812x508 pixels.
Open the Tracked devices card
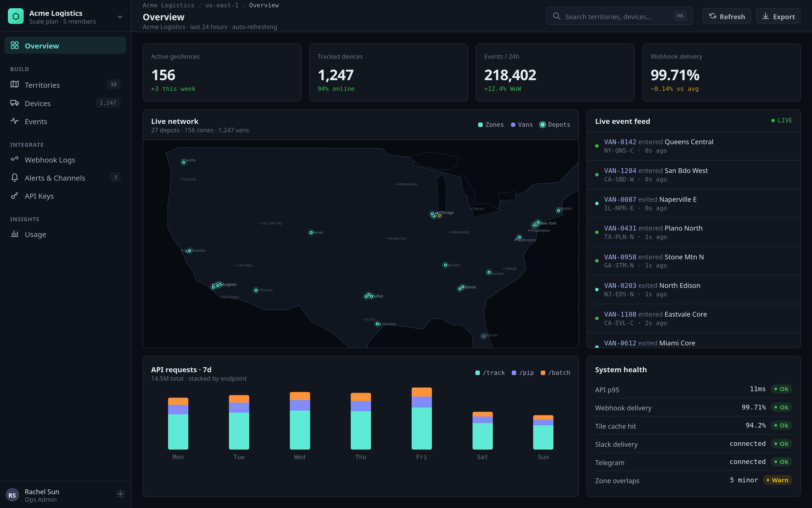coord(388,73)
